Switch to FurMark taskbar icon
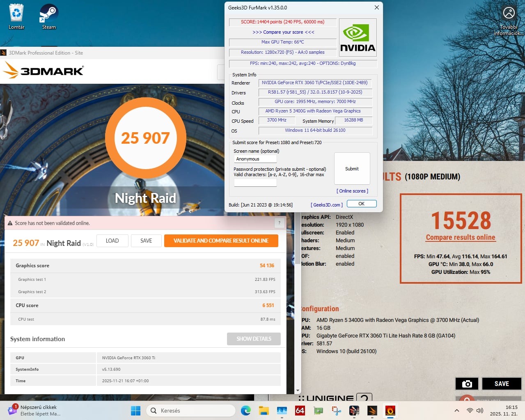Viewport: 525px width, 420px height. click(390, 411)
